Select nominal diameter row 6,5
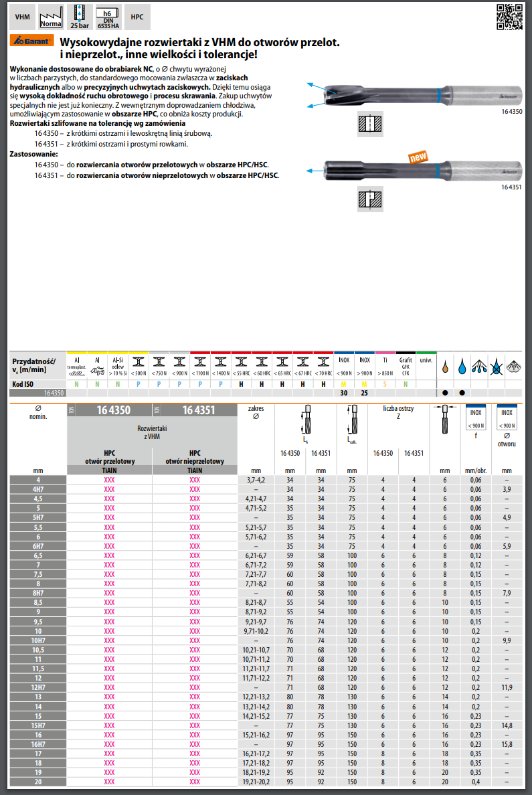The width and height of the screenshot is (532, 795). (x=38, y=555)
